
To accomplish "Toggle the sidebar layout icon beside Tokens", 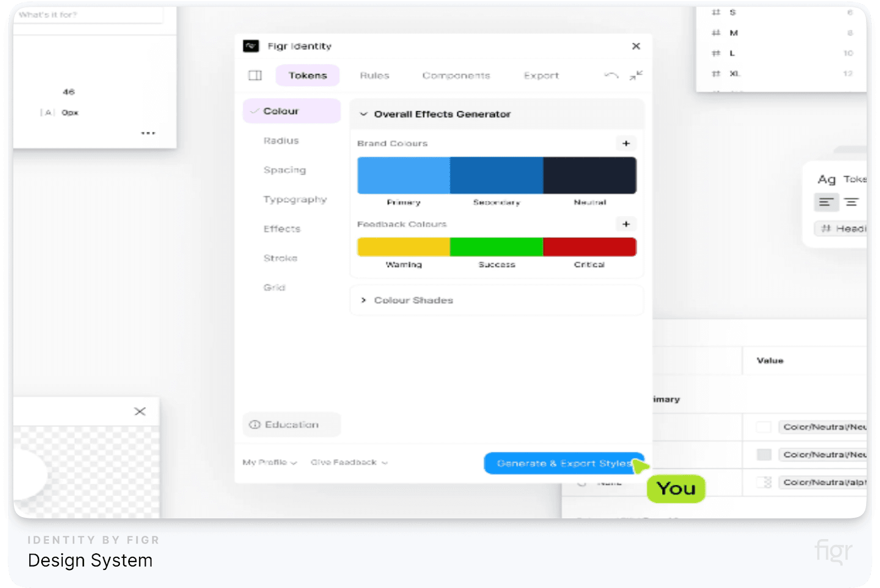I will (255, 75).
